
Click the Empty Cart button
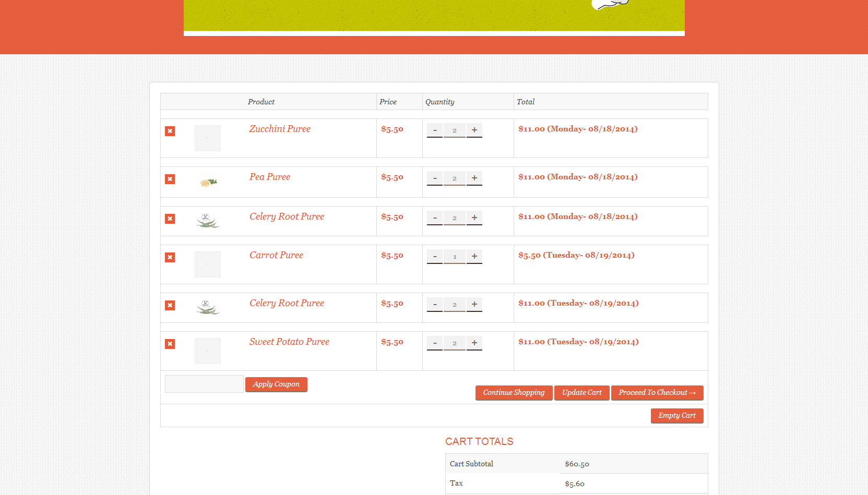pos(677,416)
